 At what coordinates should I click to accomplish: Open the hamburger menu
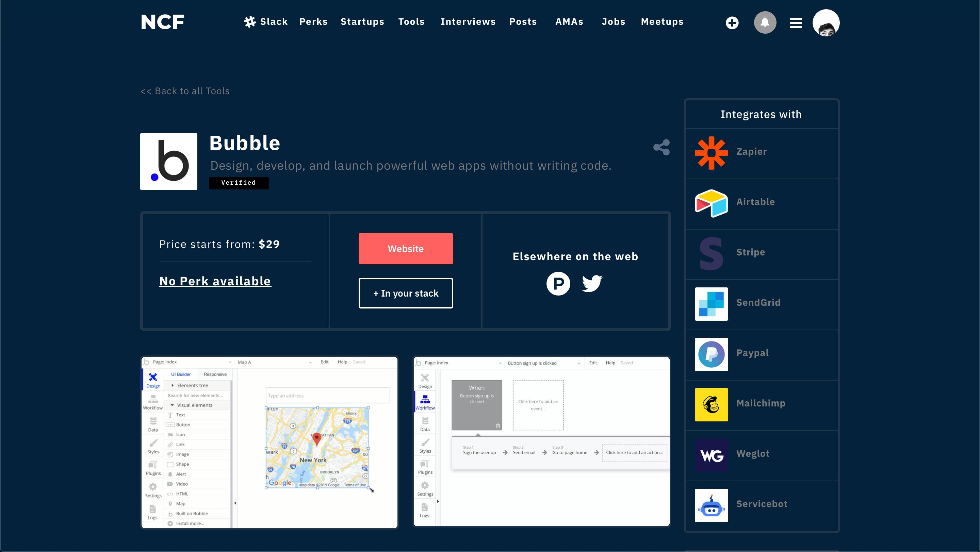click(x=796, y=23)
